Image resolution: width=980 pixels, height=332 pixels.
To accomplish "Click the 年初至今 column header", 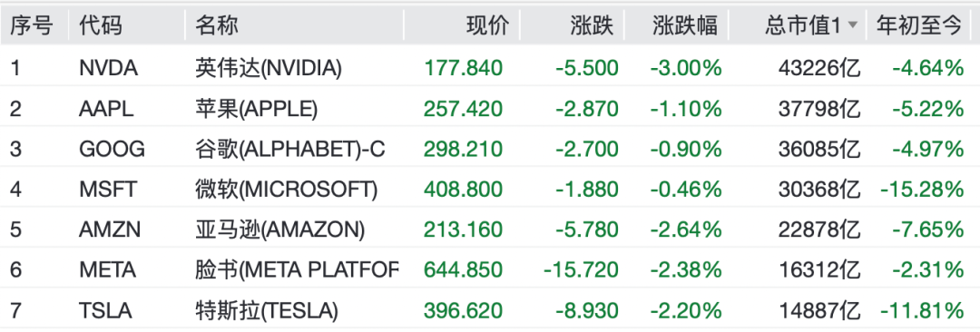I will pyautogui.click(x=918, y=25).
